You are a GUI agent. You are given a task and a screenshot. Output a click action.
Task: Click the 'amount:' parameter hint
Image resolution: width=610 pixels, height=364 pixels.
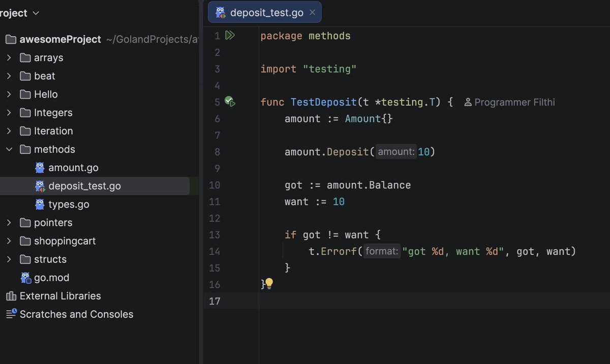396,152
